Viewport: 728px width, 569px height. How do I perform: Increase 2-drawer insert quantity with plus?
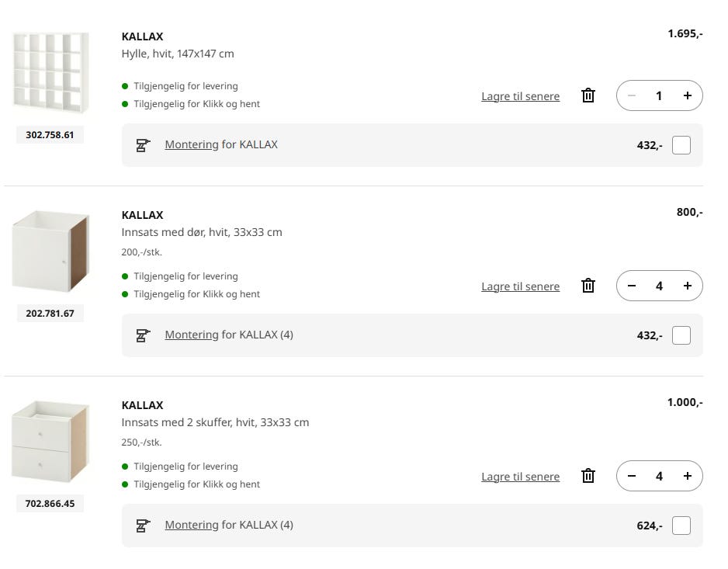coord(687,477)
